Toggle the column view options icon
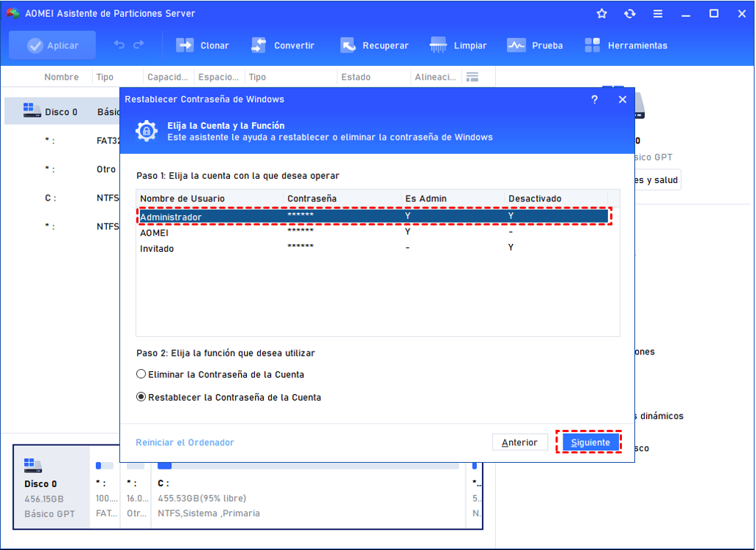Screen dimensions: 756x550 click(x=472, y=77)
